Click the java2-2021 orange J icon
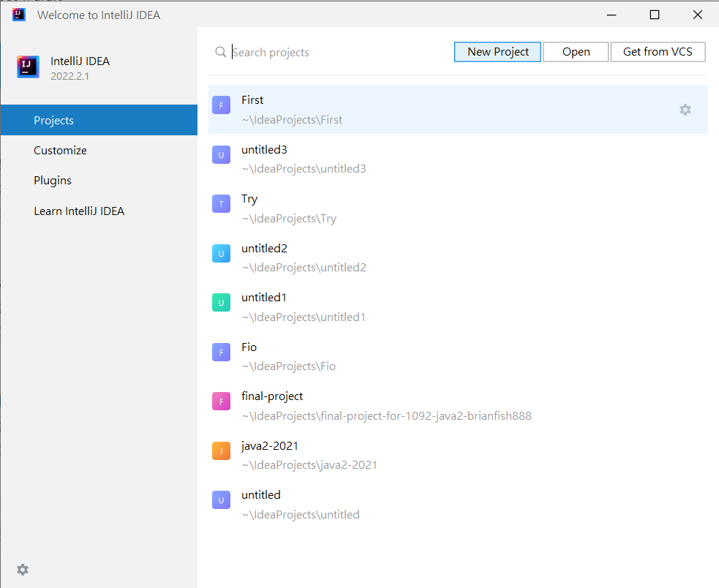 (x=221, y=451)
